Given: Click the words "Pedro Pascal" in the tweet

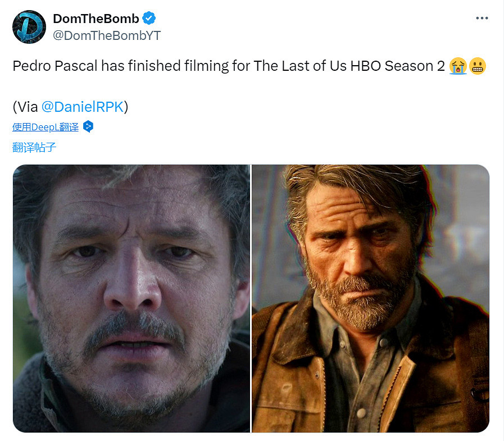Looking at the screenshot, I should [x=55, y=66].
